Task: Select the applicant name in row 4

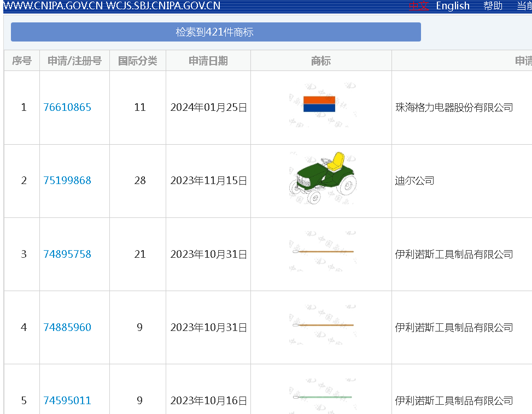Action: point(454,327)
